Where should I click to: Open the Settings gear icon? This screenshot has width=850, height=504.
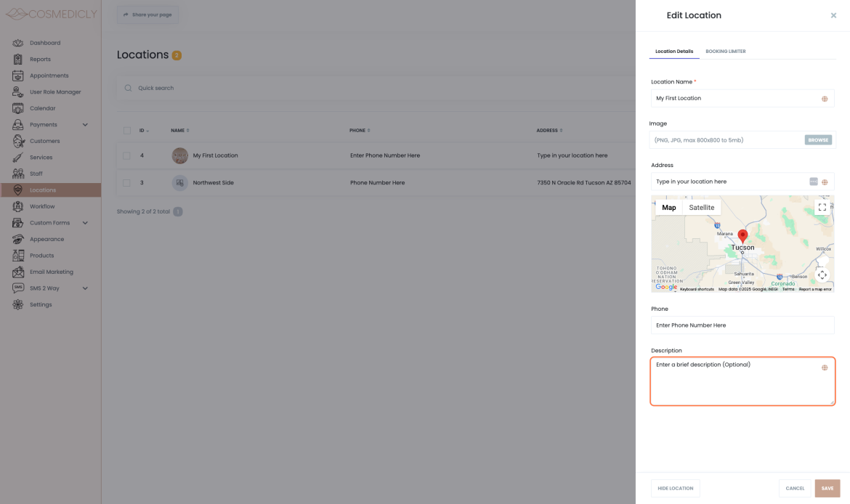pos(18,304)
